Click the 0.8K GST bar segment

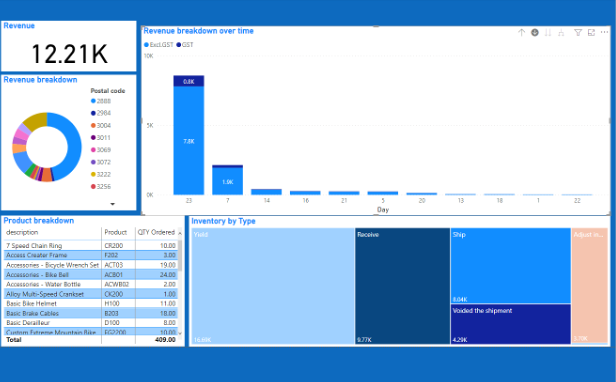[189, 81]
